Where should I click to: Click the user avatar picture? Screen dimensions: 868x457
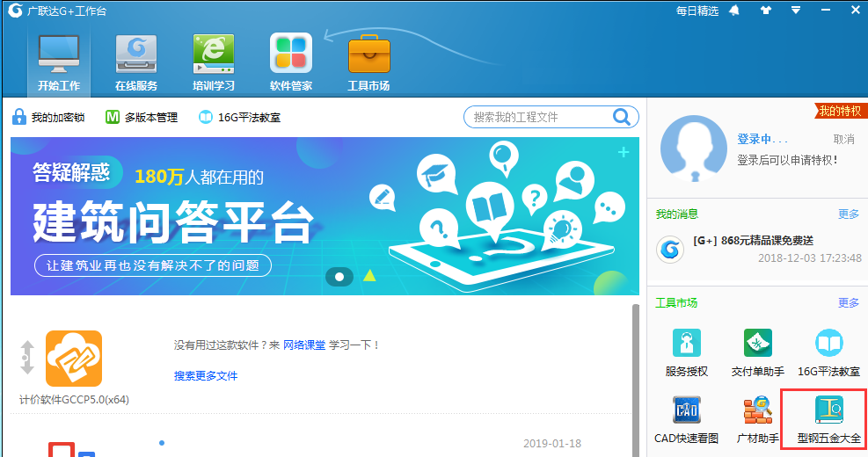[694, 149]
